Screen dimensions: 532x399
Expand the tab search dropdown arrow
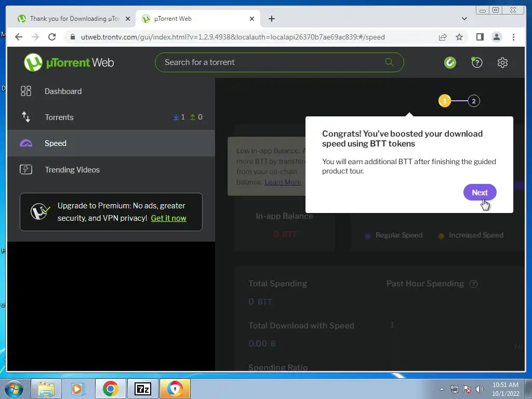[464, 19]
